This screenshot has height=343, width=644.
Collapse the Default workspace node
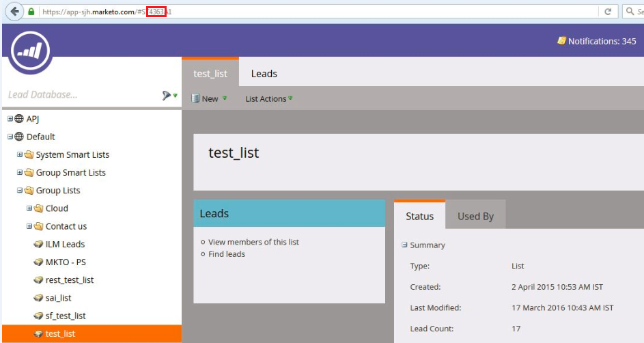point(10,137)
